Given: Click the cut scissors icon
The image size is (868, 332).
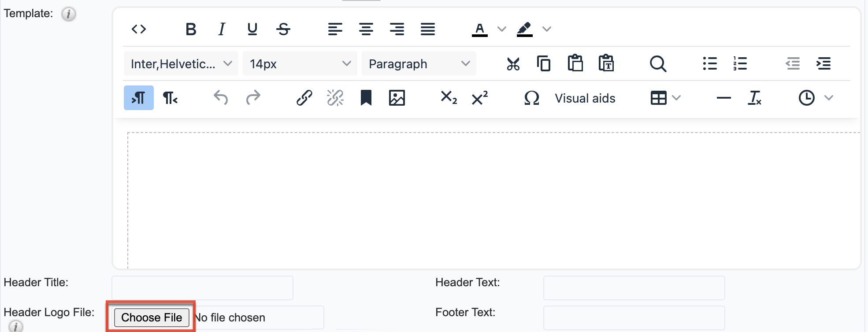Looking at the screenshot, I should point(513,64).
